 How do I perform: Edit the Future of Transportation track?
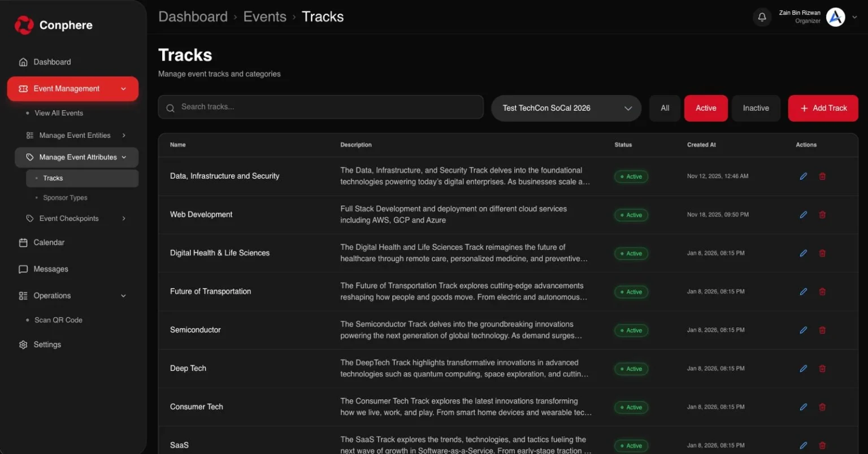pyautogui.click(x=803, y=292)
